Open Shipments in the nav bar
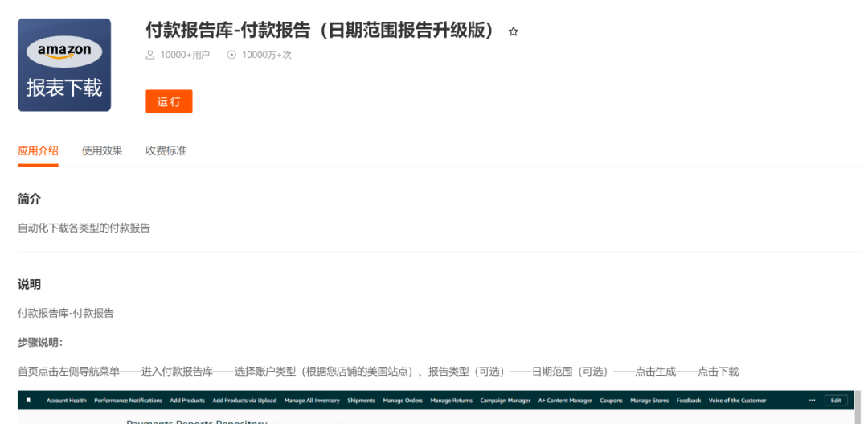Screen dimensions: 868x428 (362, 401)
